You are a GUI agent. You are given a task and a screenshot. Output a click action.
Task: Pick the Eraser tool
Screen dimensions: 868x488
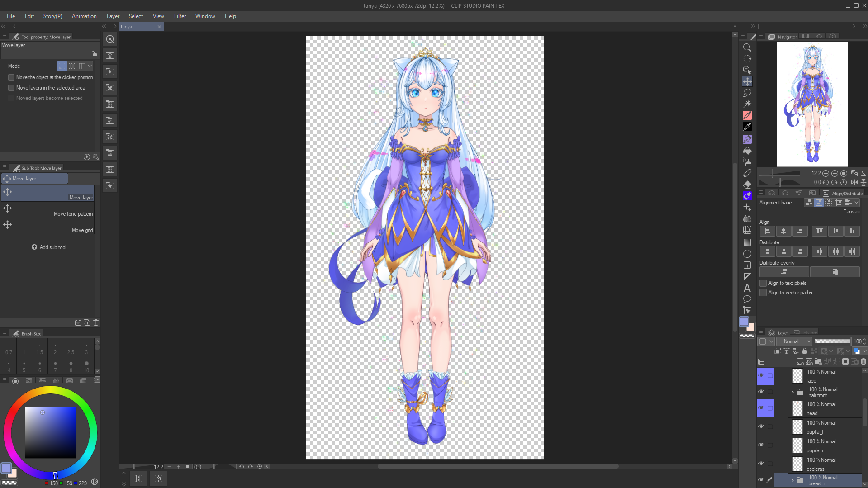tap(747, 185)
